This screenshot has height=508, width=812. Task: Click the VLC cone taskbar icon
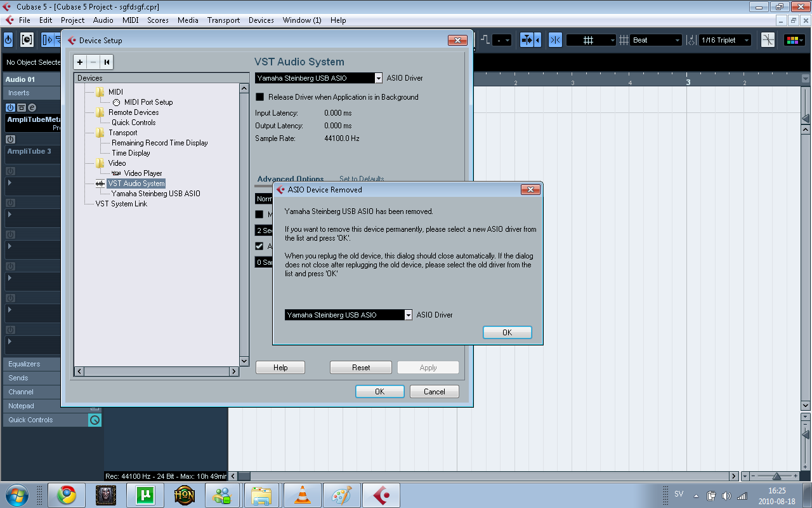click(x=303, y=495)
